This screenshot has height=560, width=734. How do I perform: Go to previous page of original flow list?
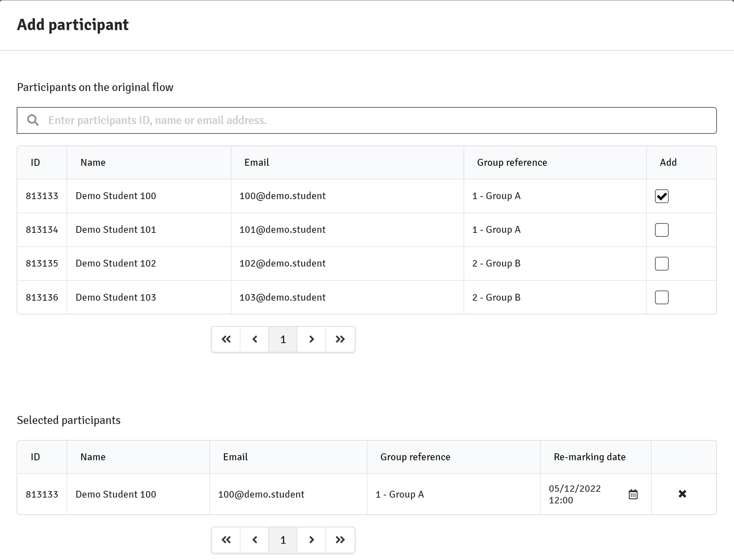[x=255, y=339]
